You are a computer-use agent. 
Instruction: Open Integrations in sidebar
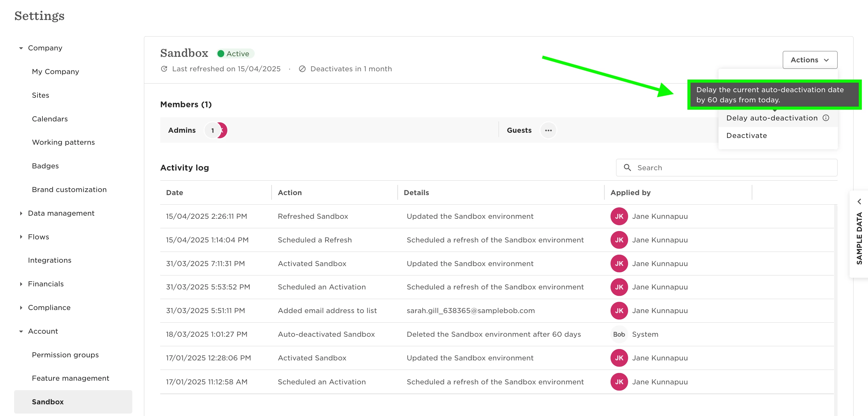click(x=50, y=260)
